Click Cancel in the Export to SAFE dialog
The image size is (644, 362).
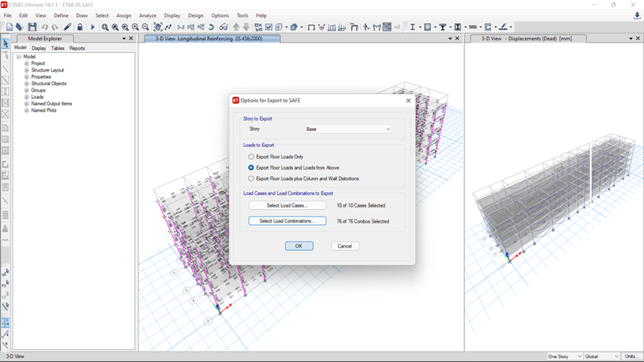[x=345, y=246]
